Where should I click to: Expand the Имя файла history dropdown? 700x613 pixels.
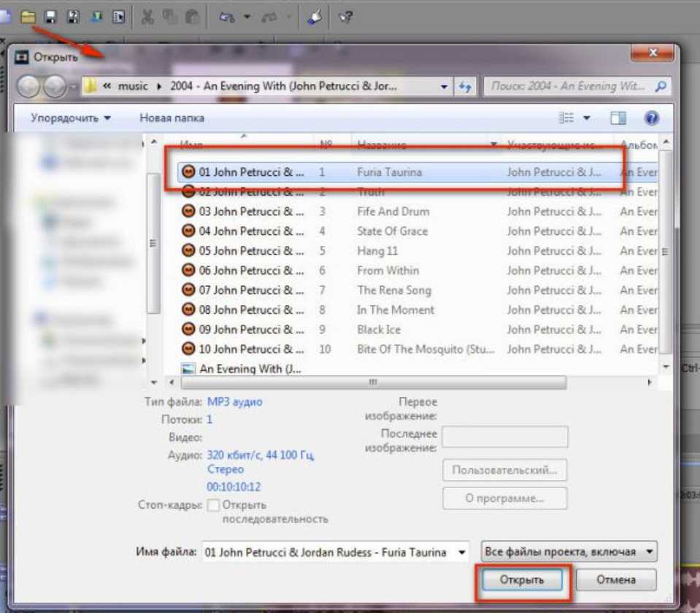(x=461, y=552)
